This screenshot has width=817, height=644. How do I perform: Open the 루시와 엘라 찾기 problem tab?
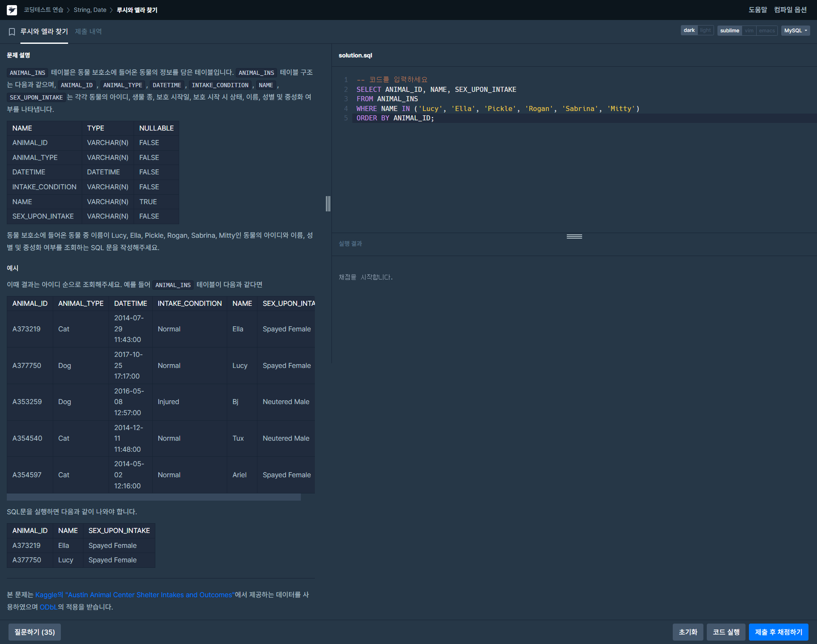44,31
